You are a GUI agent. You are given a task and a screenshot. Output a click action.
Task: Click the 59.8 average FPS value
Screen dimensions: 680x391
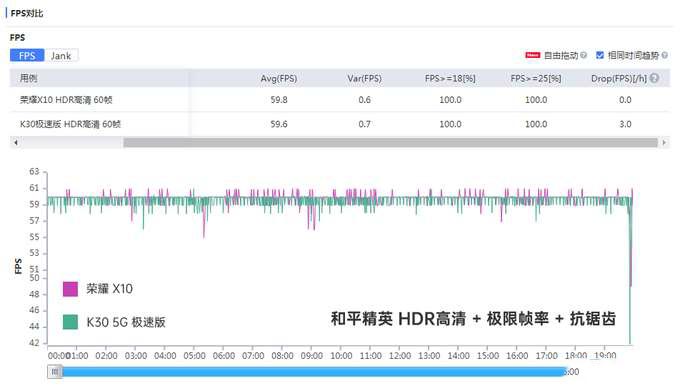(x=279, y=100)
